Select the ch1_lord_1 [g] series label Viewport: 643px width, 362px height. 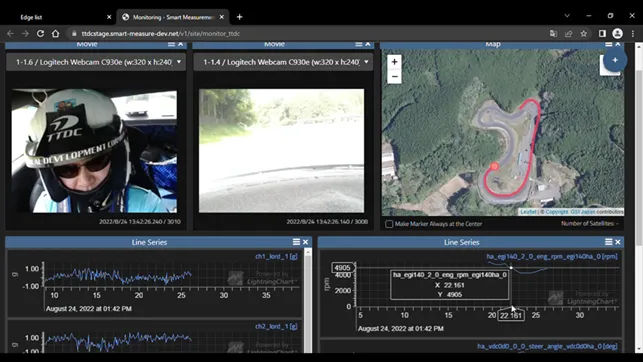(x=276, y=257)
